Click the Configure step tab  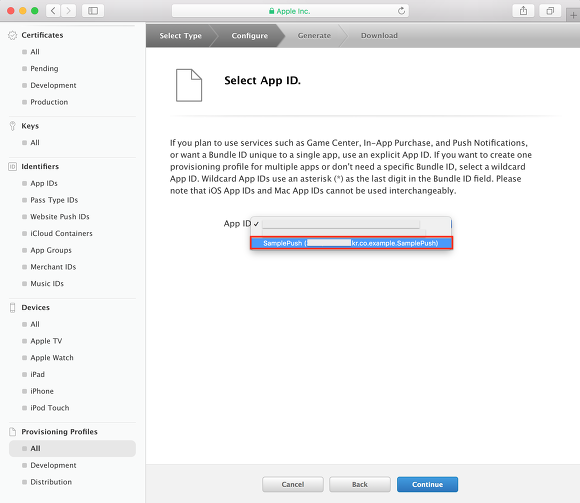click(250, 36)
